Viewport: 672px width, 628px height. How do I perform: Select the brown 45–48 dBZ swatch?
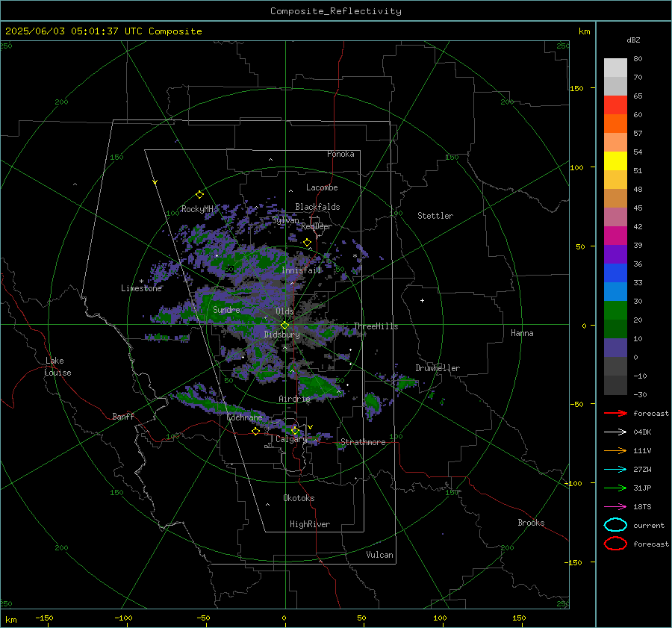point(615,198)
